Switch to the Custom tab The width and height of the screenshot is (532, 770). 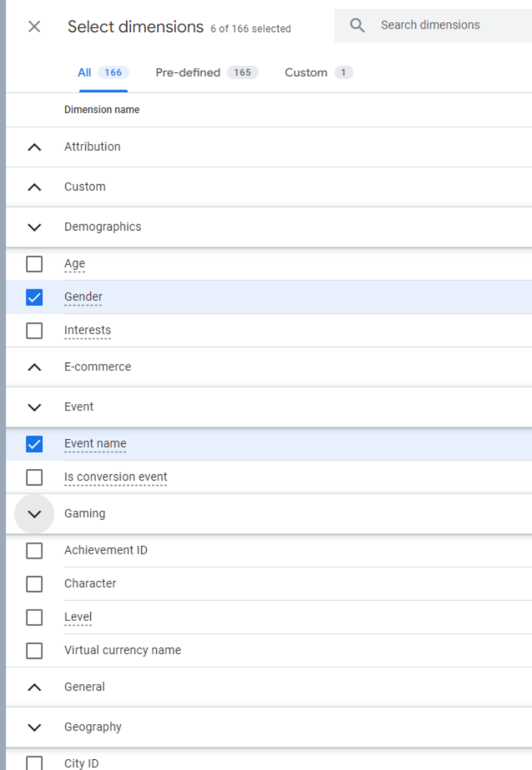tap(319, 72)
